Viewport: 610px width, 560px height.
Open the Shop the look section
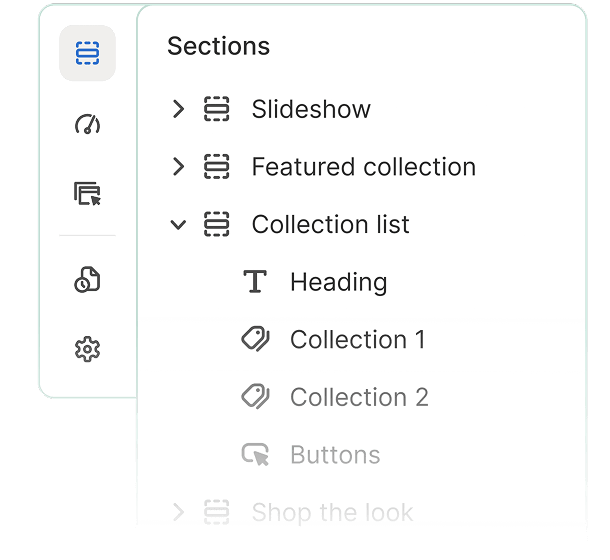point(332,513)
